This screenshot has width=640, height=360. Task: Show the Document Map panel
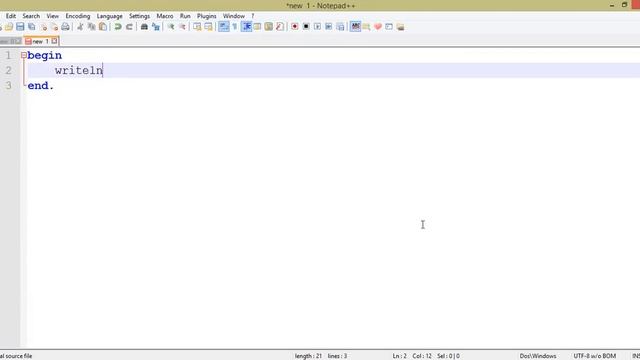click(x=269, y=27)
